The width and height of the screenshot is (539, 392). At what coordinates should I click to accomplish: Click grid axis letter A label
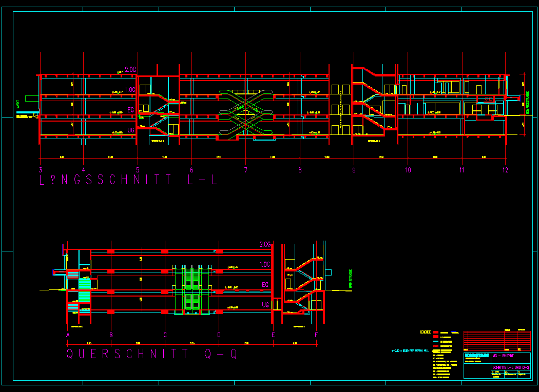pos(68,336)
